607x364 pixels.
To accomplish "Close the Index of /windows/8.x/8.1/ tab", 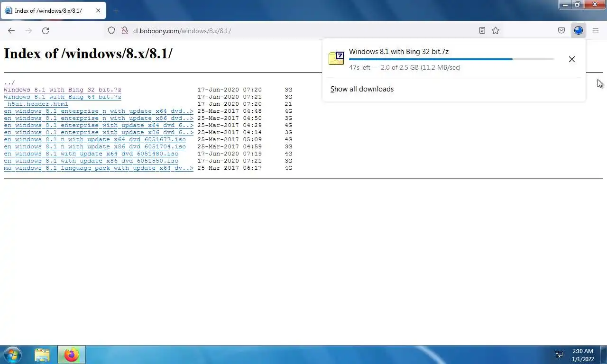I will [x=98, y=10].
